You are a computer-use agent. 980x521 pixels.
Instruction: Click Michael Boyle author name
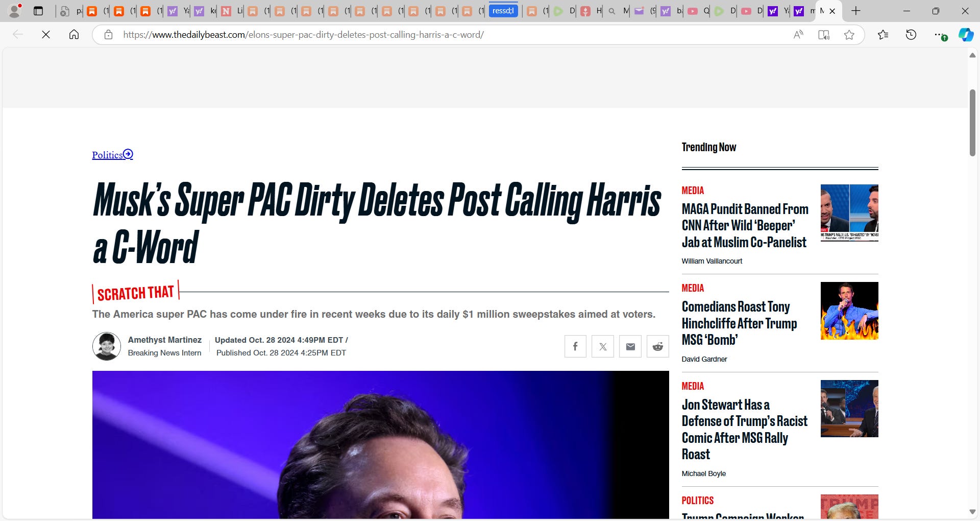click(x=704, y=473)
